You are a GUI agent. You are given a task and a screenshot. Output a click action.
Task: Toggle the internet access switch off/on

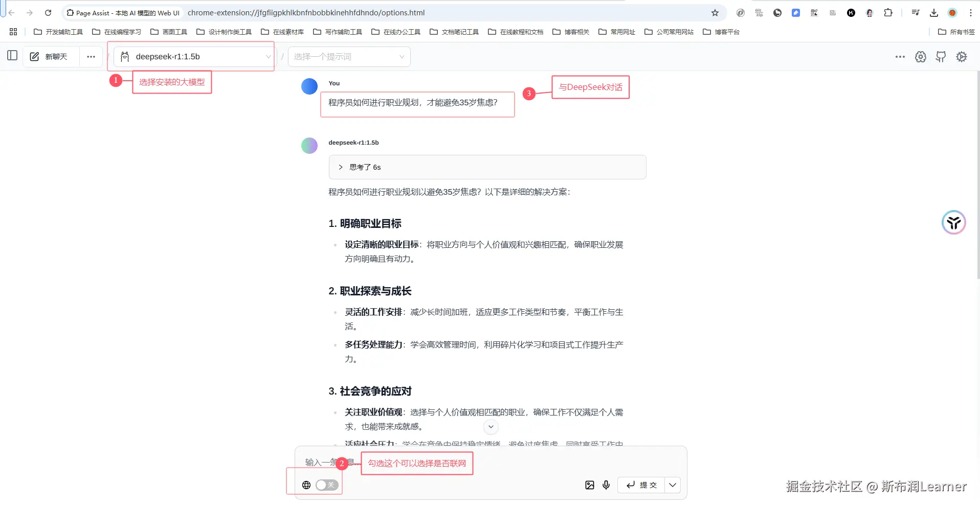pyautogui.click(x=326, y=485)
